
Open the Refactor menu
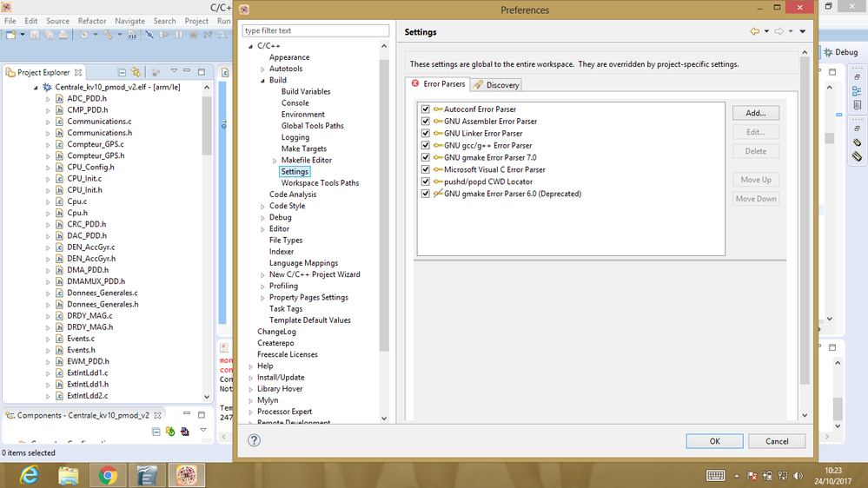pos(92,21)
